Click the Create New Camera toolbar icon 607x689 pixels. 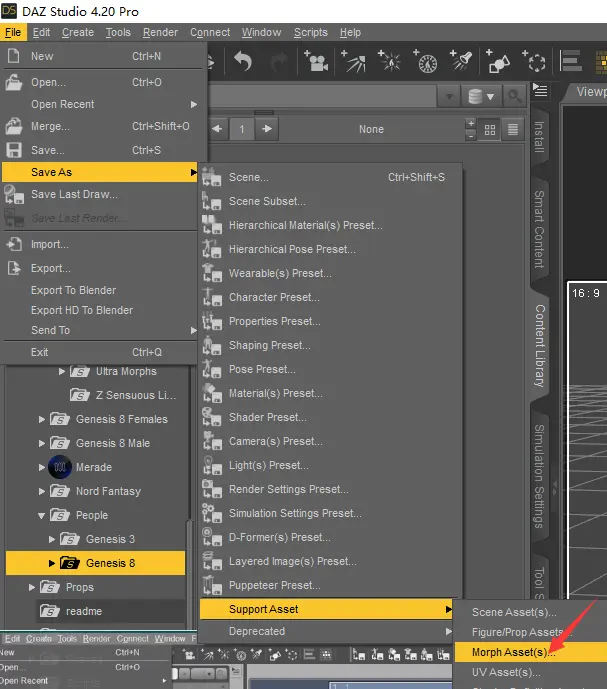[x=316, y=61]
